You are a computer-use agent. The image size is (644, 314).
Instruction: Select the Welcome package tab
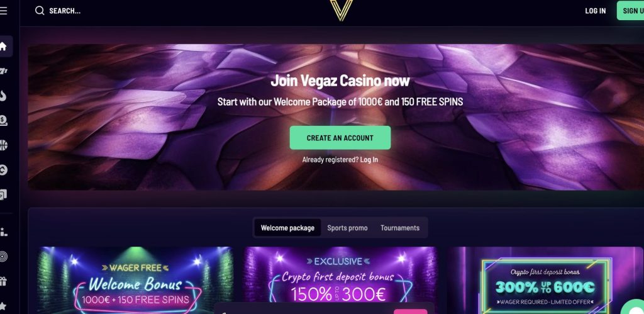coord(287,228)
